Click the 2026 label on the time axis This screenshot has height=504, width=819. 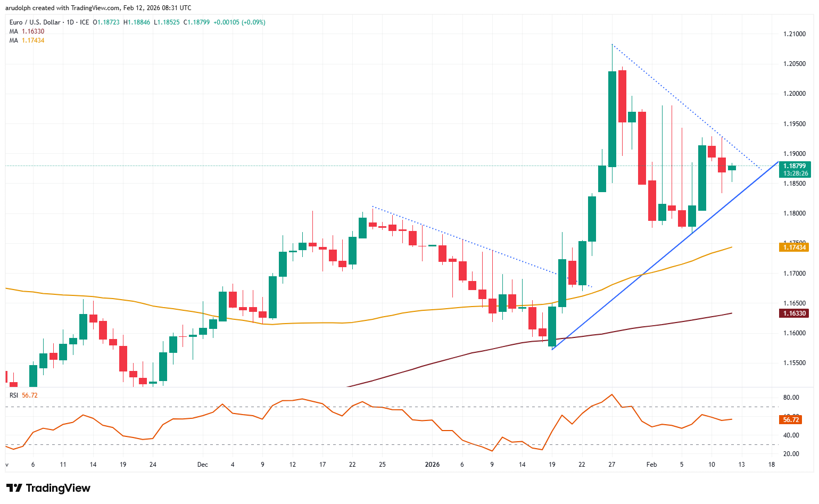(x=432, y=464)
